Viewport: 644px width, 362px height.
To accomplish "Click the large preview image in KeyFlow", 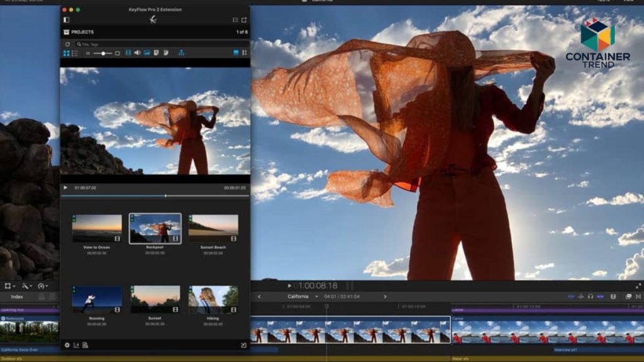I will 155,121.
